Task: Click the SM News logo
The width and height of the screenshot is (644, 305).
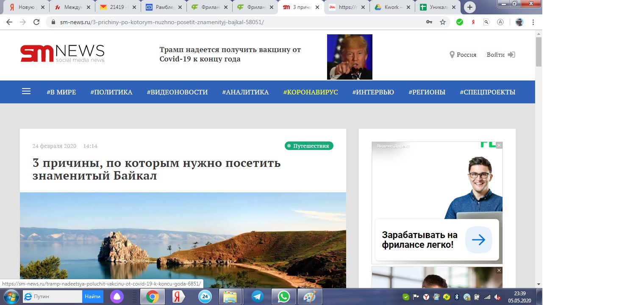Action: pyautogui.click(x=62, y=53)
